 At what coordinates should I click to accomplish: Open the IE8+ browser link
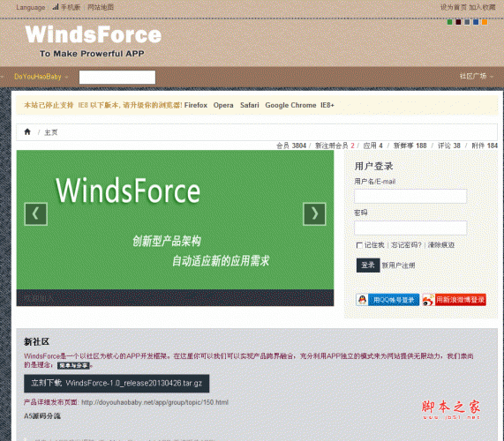[x=327, y=105]
